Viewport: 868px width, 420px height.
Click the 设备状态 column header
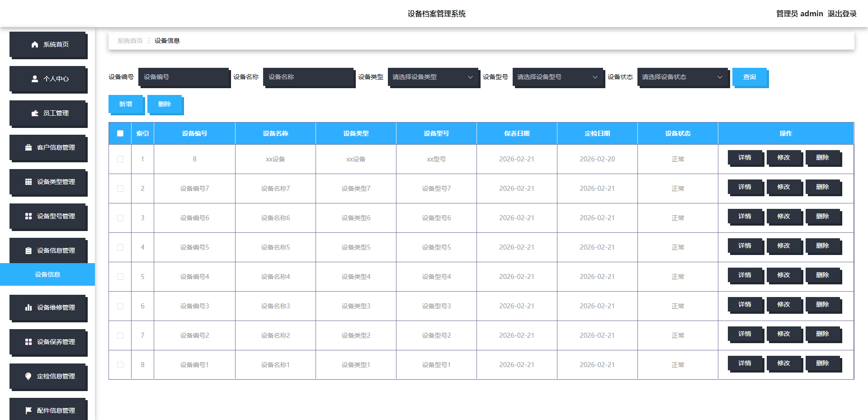(678, 133)
